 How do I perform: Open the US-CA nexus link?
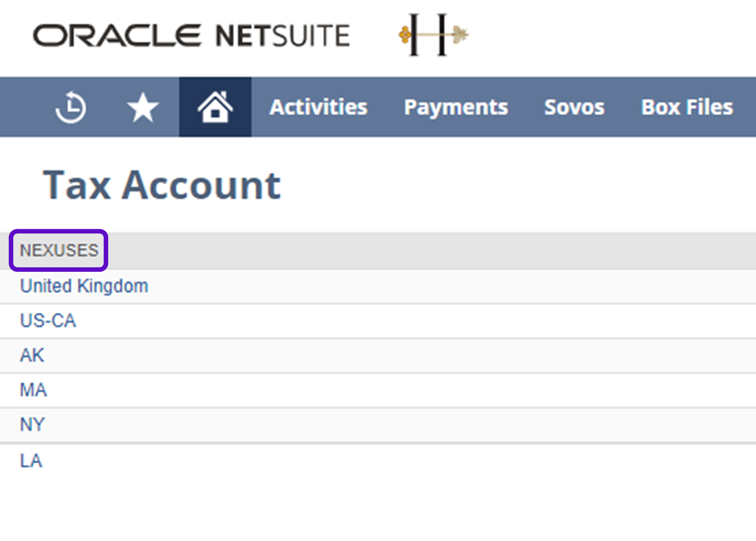click(x=48, y=321)
